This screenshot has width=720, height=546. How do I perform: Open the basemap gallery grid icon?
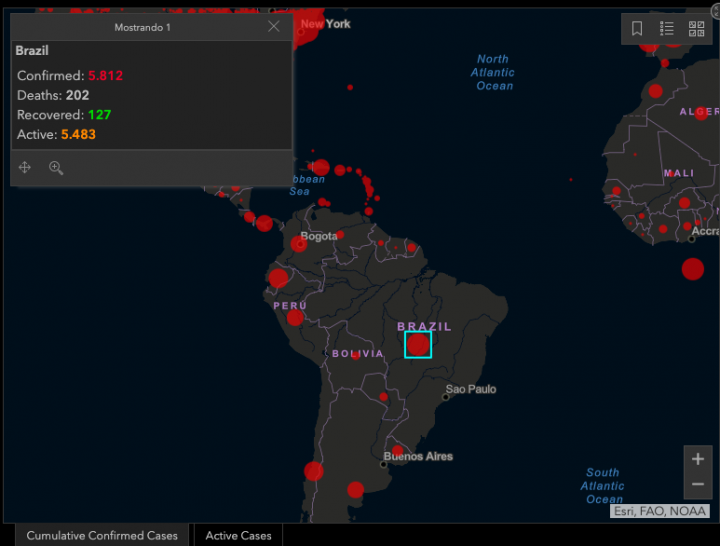pyautogui.click(x=696, y=28)
